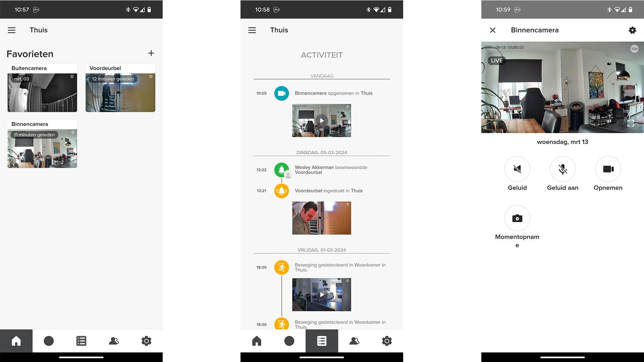Close the Binnencamera live view

point(493,30)
